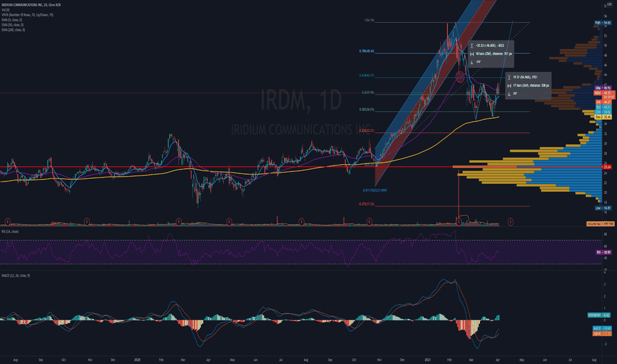Select the EMA (50, close, 0) legend
617x364 pixels.
pos(13,24)
